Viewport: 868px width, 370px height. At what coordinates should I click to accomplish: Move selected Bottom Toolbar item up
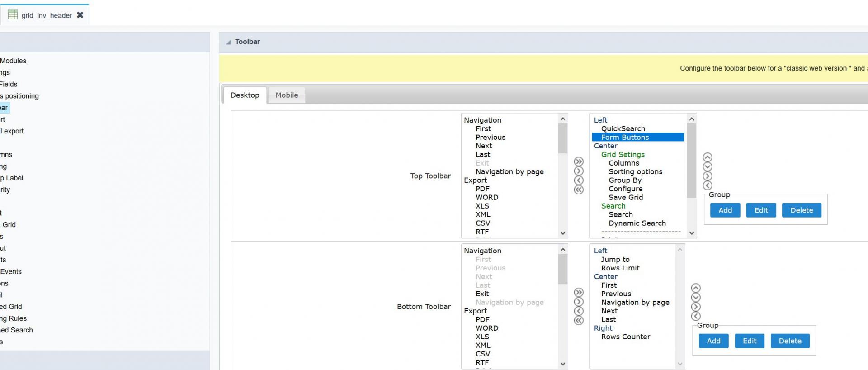[696, 288]
